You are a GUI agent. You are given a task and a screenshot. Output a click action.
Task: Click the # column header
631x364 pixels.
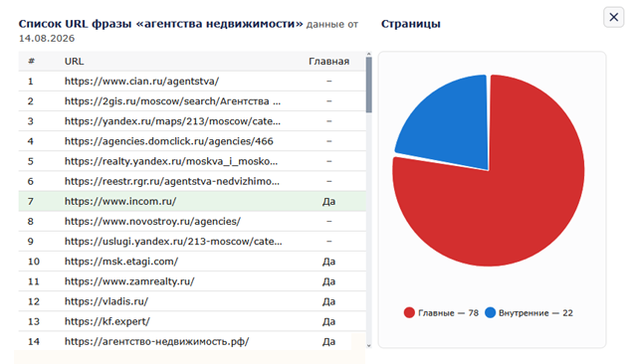click(x=31, y=61)
